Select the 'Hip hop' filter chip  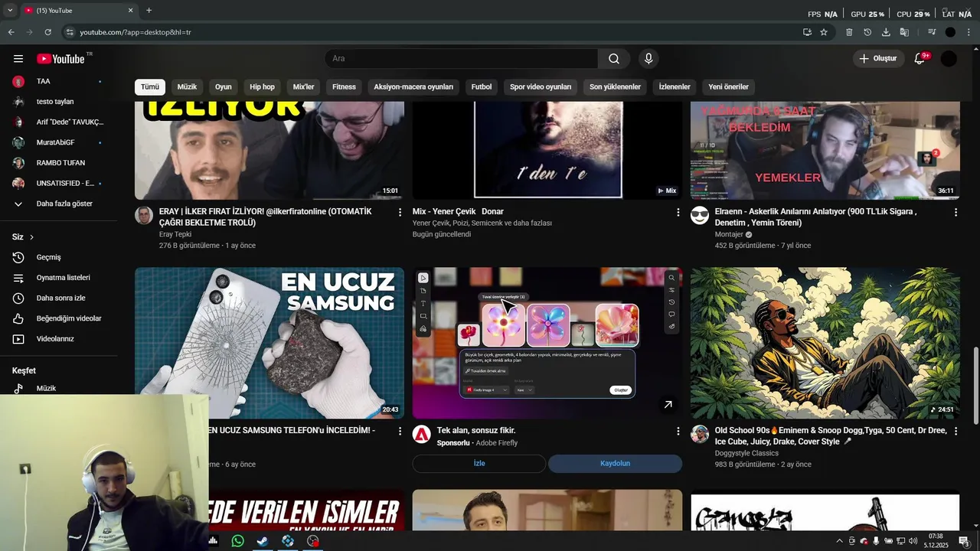(262, 87)
